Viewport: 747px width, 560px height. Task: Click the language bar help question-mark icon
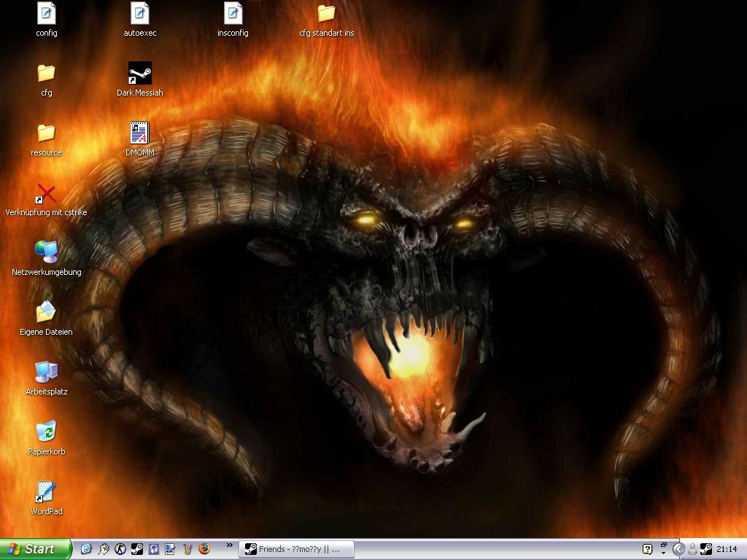pyautogui.click(x=647, y=550)
